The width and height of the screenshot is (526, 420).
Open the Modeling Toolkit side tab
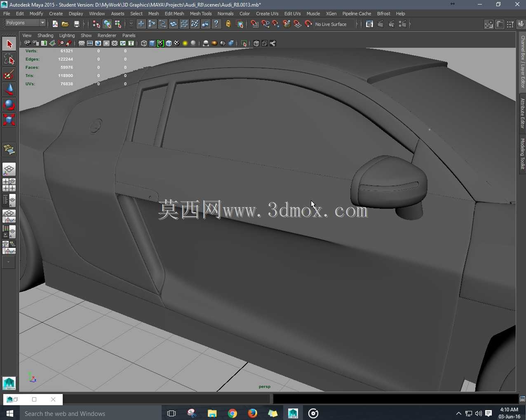(522, 154)
